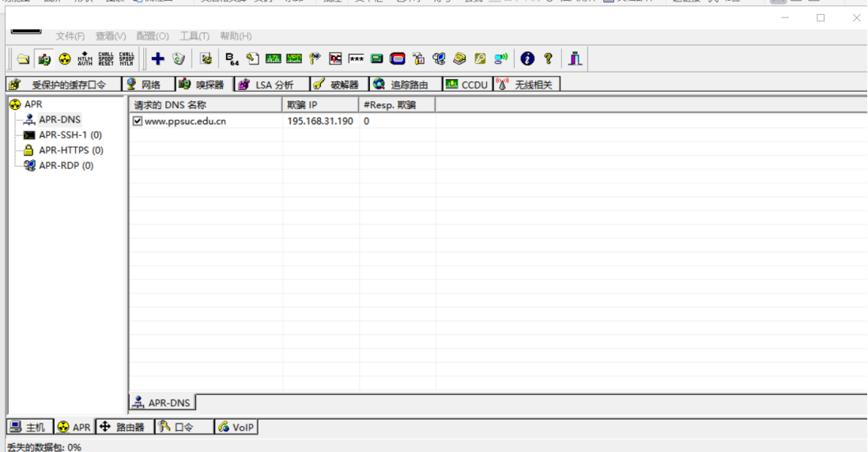This screenshot has width=868, height=452.
Task: Open the 帮助(H) menu
Action: pos(236,36)
